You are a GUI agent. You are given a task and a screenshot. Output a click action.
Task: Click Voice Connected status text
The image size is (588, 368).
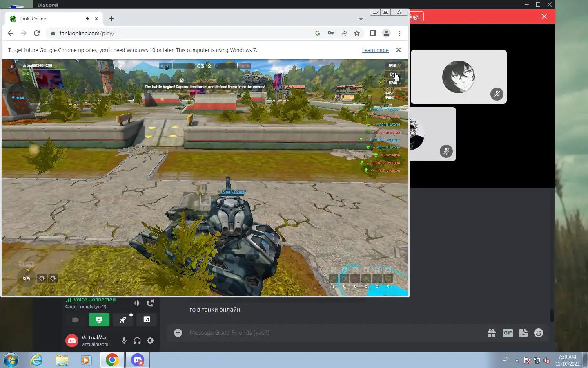94,300
